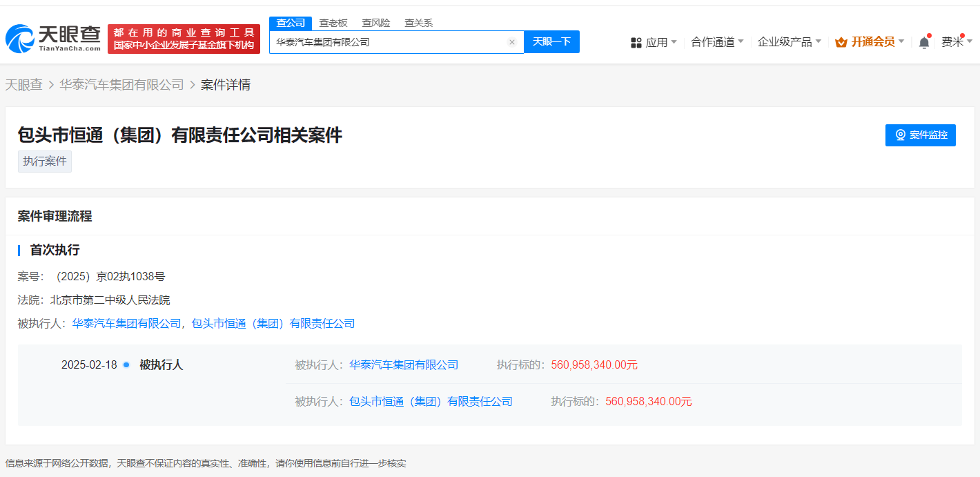Click the 开通会员 crown icon
The width and height of the screenshot is (980, 477).
click(x=841, y=42)
